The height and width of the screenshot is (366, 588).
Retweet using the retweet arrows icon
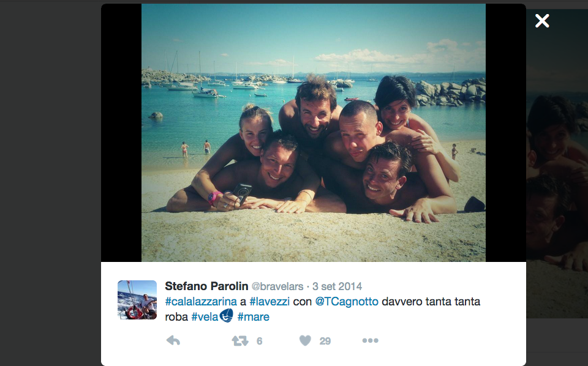(240, 341)
